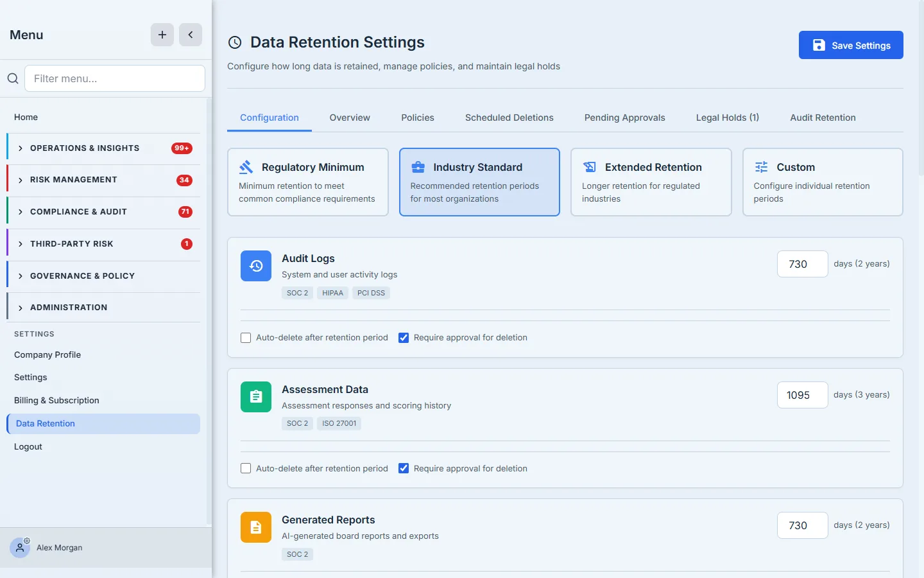
Task: Click the green Assessment Data clipboard icon
Action: [256, 397]
